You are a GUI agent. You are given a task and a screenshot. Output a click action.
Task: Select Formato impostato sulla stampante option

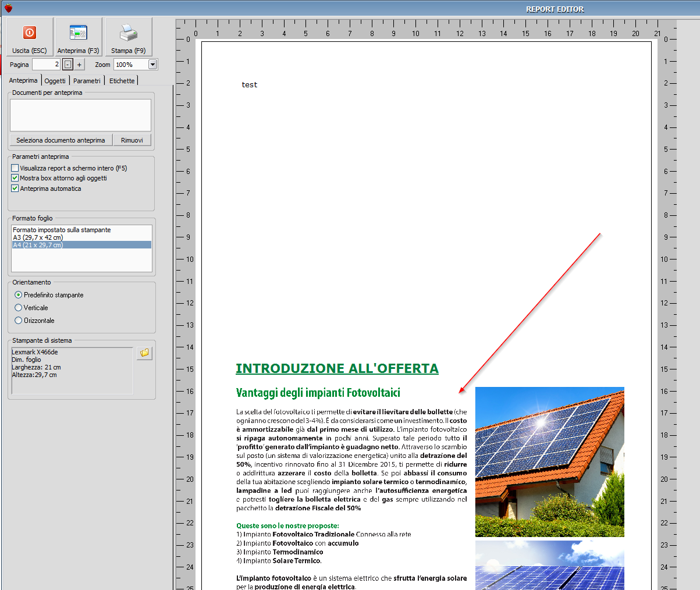(x=62, y=230)
